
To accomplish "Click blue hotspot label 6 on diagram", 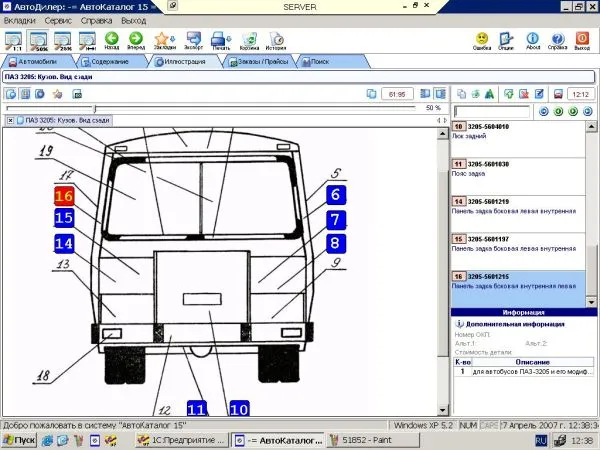I will tap(336, 195).
